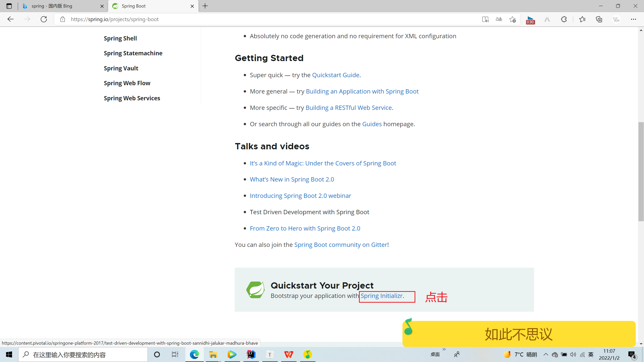The width and height of the screenshot is (644, 362).
Task: Open Typora on taskbar
Action: [x=270, y=354]
